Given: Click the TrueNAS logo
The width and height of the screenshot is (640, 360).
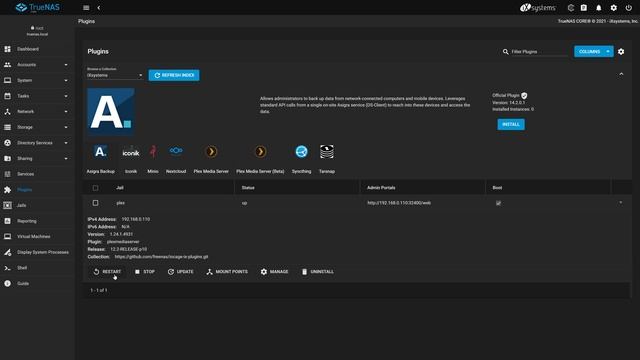Looking at the screenshot, I should tap(38, 8).
